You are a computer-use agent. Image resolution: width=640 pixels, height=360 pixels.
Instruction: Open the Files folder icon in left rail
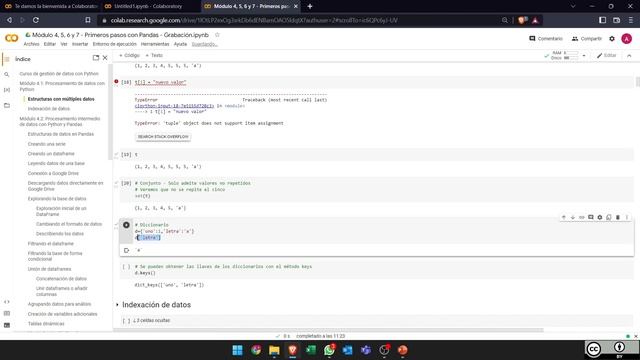[x=7, y=105]
